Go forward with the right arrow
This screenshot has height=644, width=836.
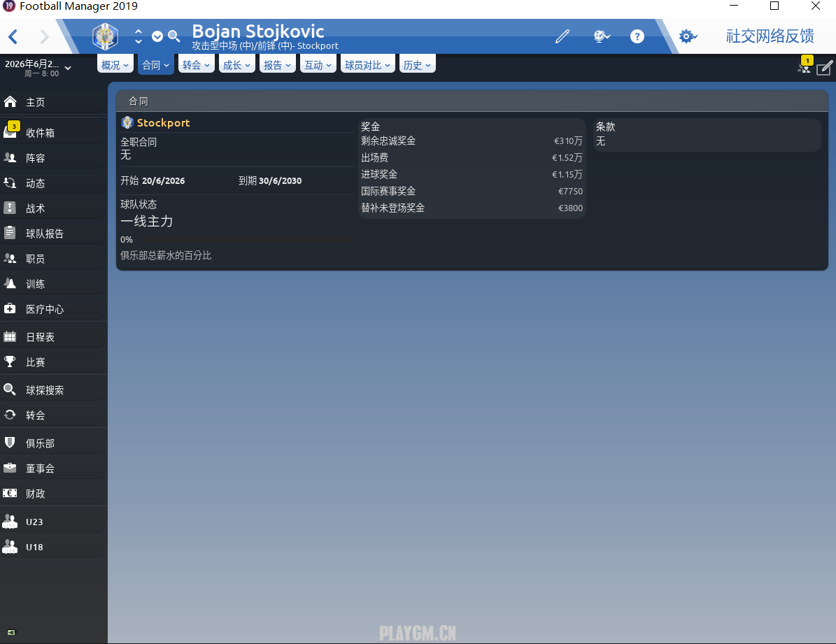[44, 37]
